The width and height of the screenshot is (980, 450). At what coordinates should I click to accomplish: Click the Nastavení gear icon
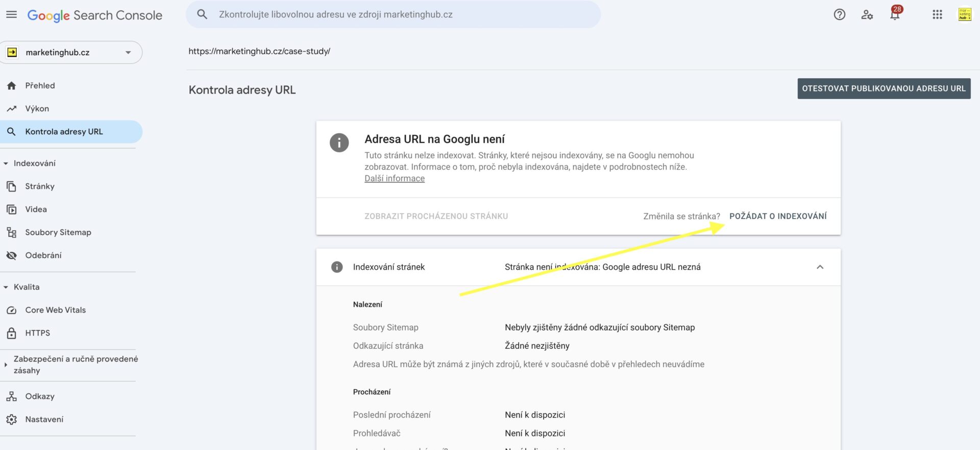12,419
